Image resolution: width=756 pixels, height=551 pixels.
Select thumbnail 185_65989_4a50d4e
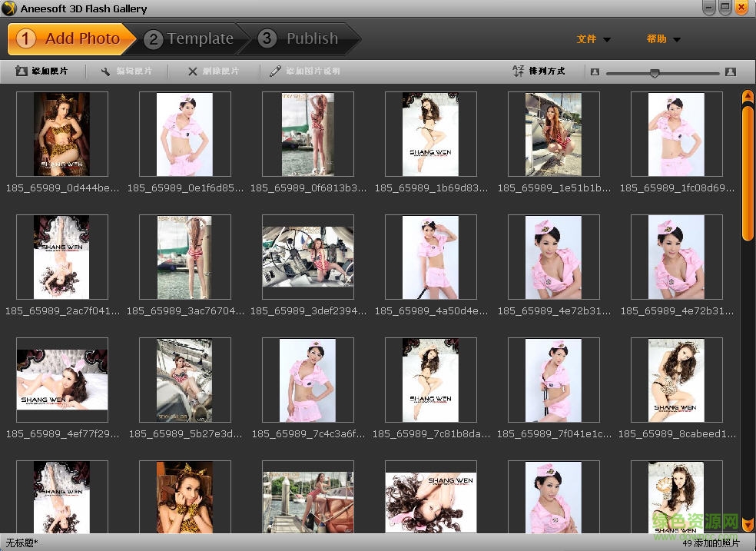pyautogui.click(x=430, y=257)
